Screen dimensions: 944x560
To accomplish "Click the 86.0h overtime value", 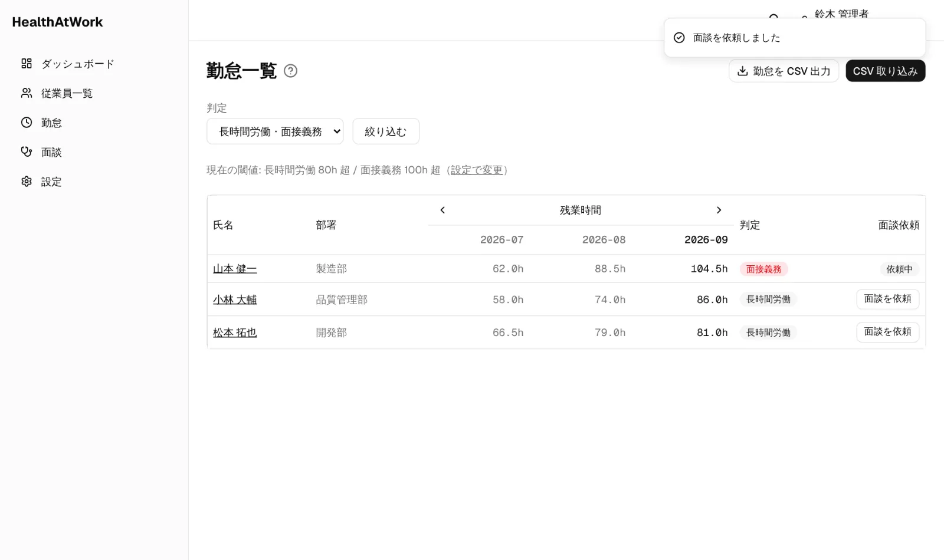I will (712, 299).
